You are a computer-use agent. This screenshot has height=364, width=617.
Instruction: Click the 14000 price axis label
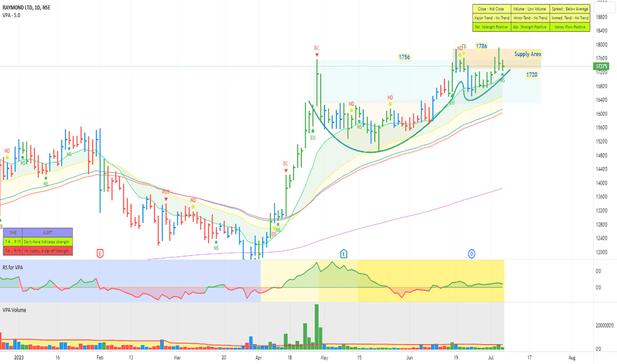click(601, 183)
